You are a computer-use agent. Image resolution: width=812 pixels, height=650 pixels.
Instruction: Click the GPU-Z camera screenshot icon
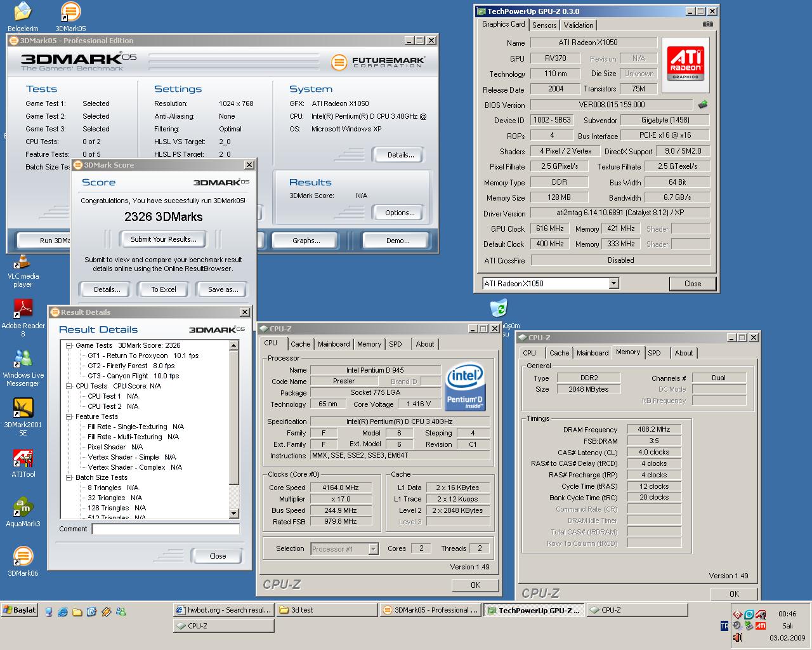[707, 24]
